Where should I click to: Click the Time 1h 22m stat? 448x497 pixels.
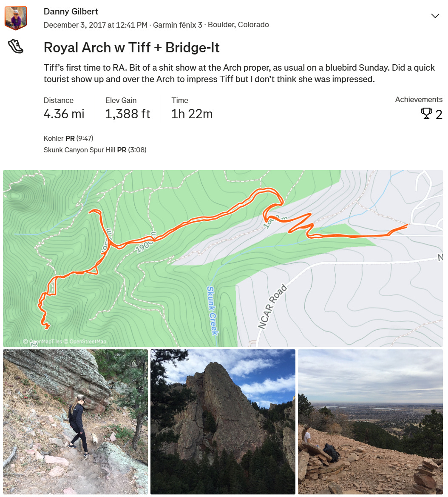(192, 109)
